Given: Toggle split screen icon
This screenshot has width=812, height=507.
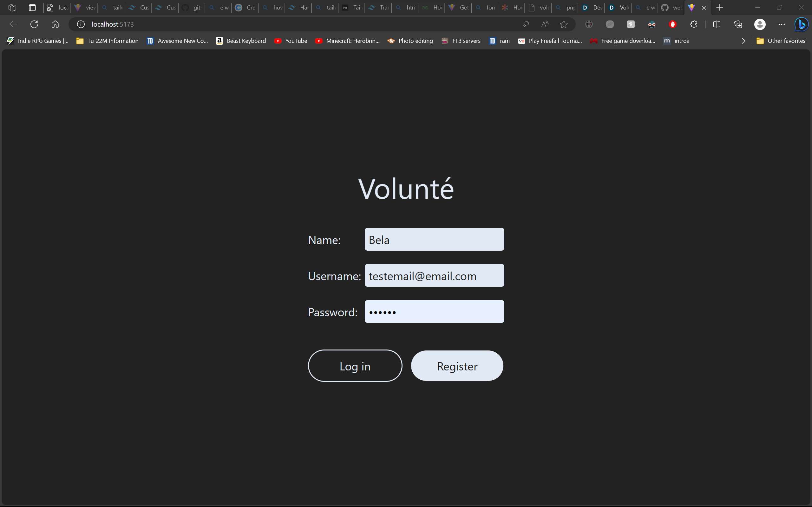Looking at the screenshot, I should [x=717, y=24].
